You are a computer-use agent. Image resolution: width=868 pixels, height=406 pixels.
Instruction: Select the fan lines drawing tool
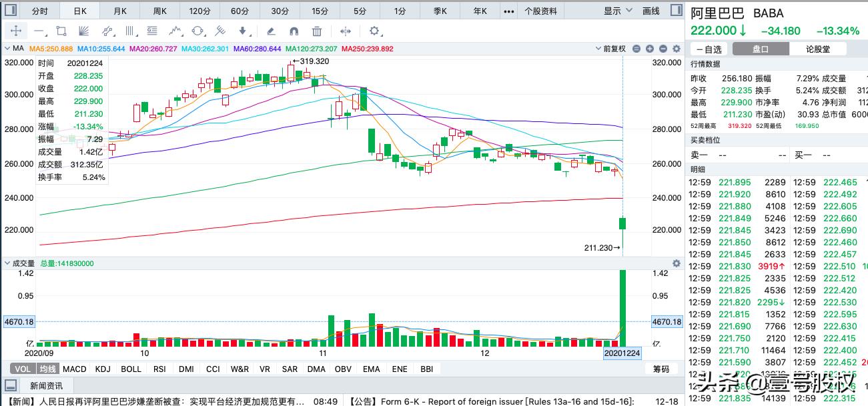(84, 31)
